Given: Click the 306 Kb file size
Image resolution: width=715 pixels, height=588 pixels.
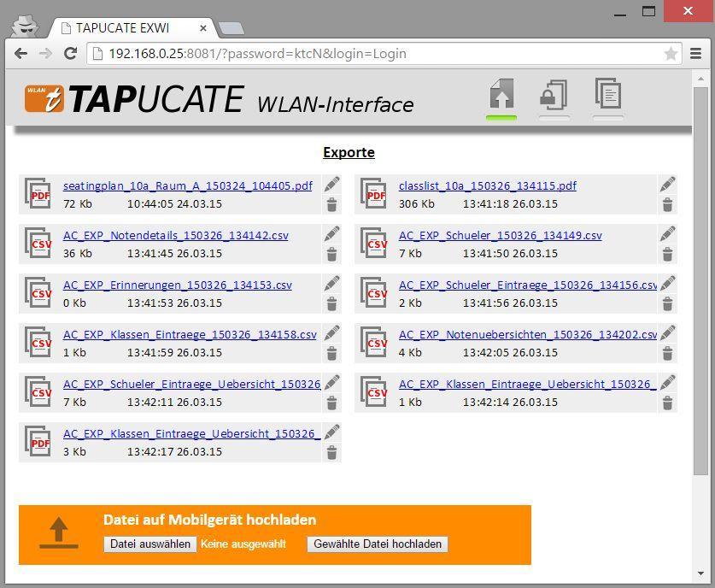Looking at the screenshot, I should [416, 204].
